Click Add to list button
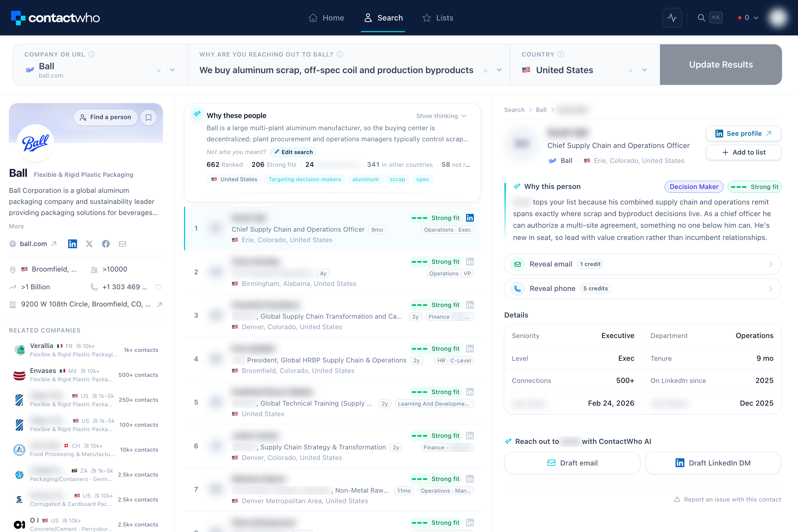Image resolution: width=798 pixels, height=532 pixels. point(743,152)
